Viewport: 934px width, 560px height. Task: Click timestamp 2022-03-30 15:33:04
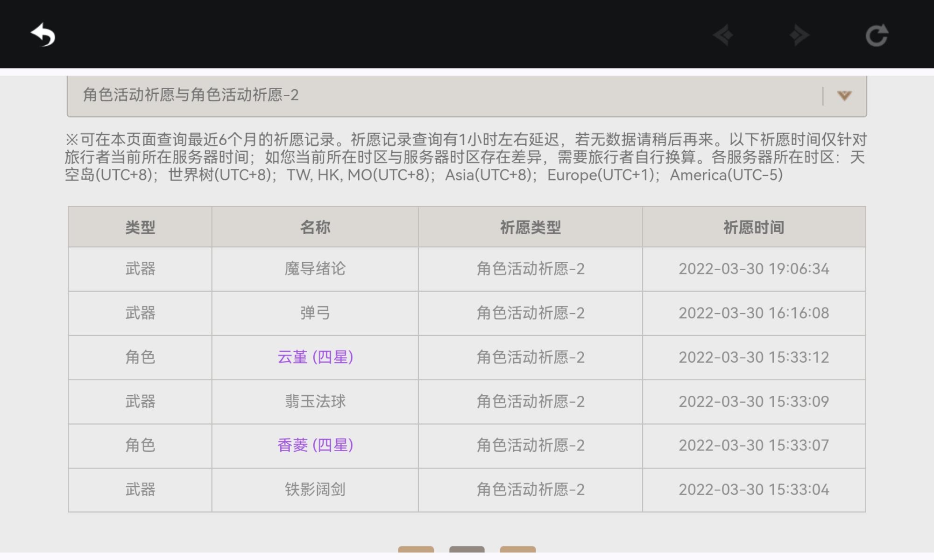[754, 490]
